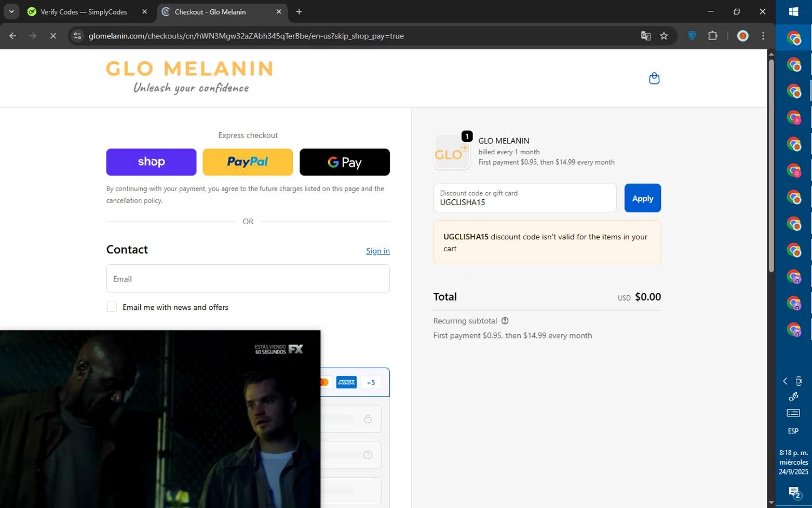Go back to the previous page
The height and width of the screenshot is (508, 812).
[x=12, y=36]
